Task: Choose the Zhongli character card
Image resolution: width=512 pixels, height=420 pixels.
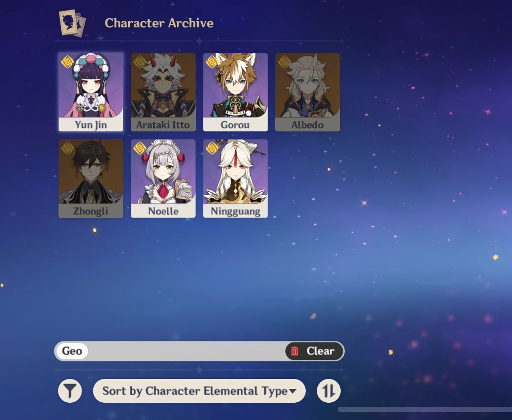Action: point(91,179)
